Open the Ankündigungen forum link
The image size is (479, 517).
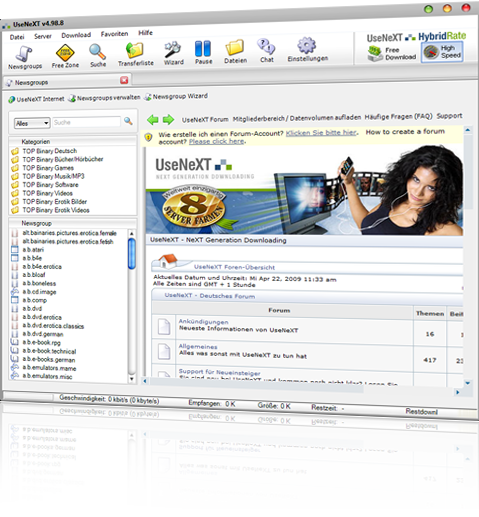point(203,322)
